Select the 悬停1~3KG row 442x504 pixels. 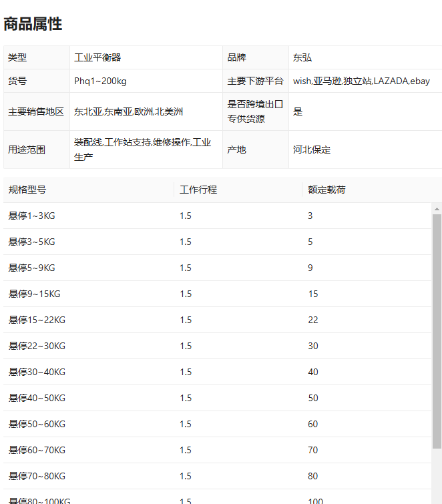pyautogui.click(x=217, y=216)
